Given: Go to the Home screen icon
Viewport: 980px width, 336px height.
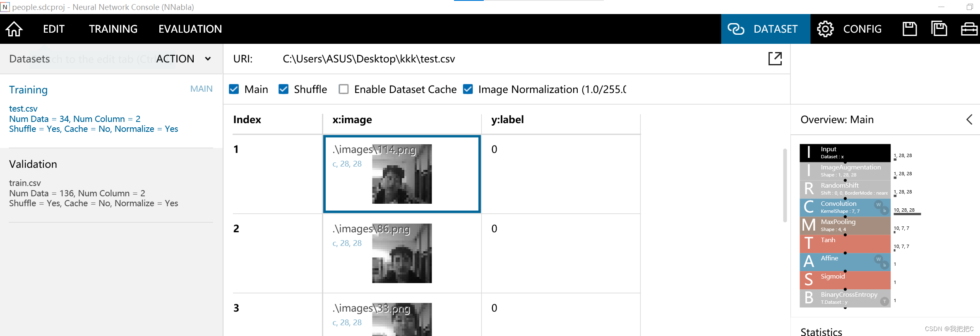Looking at the screenshot, I should [14, 29].
